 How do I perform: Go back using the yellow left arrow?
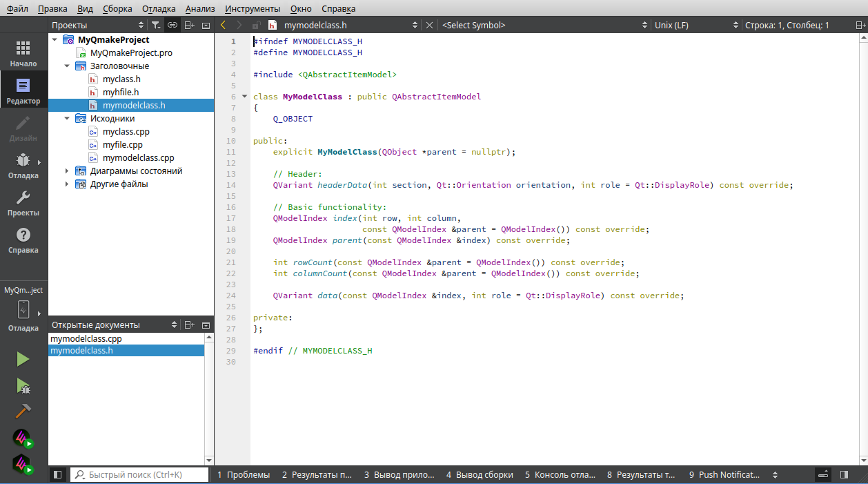click(x=223, y=25)
